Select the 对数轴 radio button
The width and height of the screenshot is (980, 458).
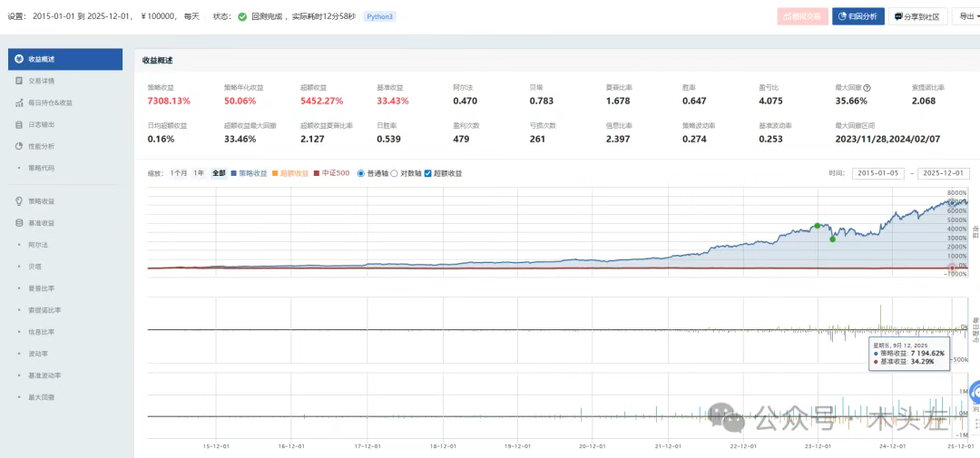pos(395,173)
